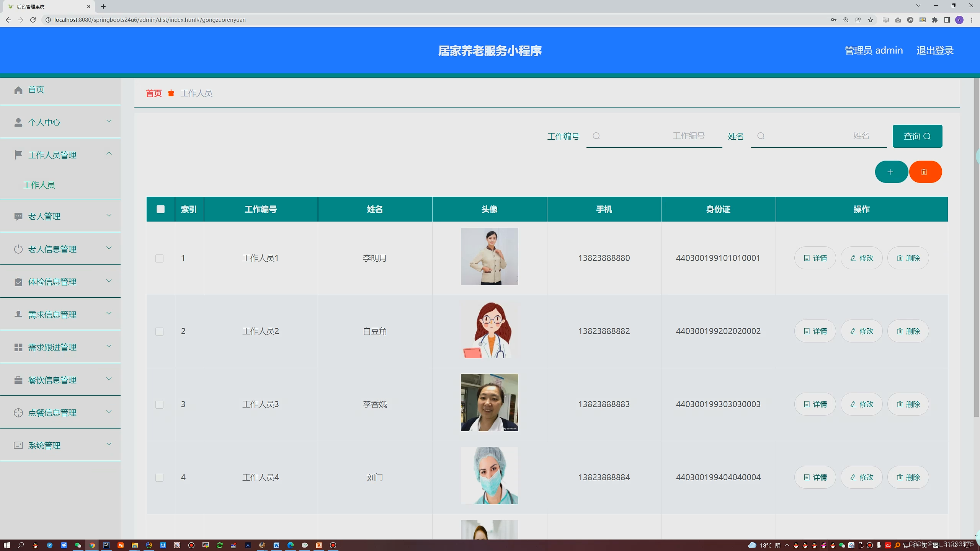
Task: Click the orange trash batch-delete button
Action: pos(925,172)
